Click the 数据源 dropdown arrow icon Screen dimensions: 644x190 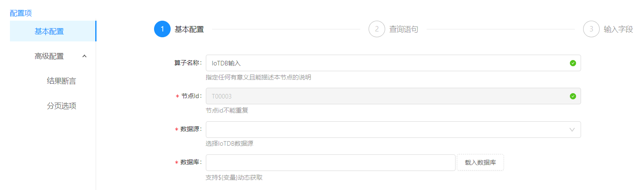click(572, 130)
